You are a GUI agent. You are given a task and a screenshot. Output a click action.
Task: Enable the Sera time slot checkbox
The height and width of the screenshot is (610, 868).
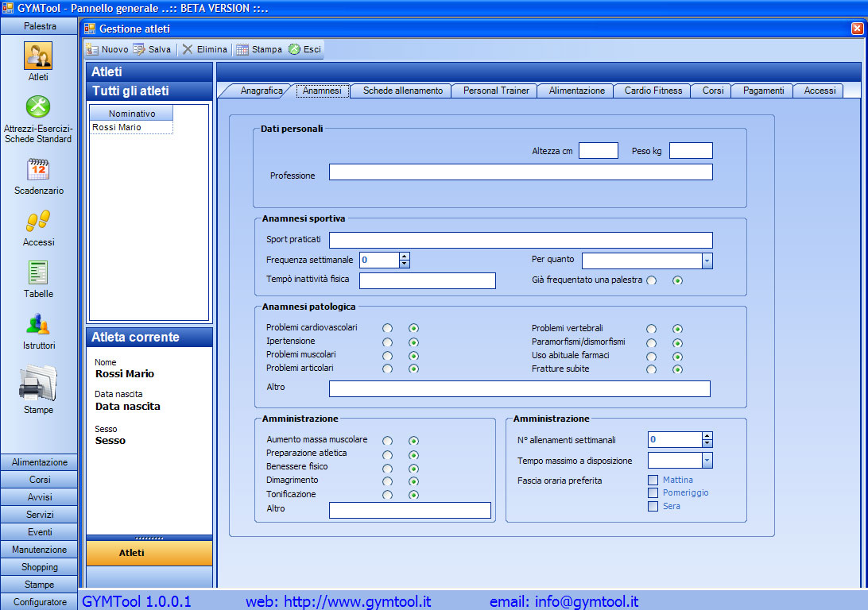tap(653, 506)
